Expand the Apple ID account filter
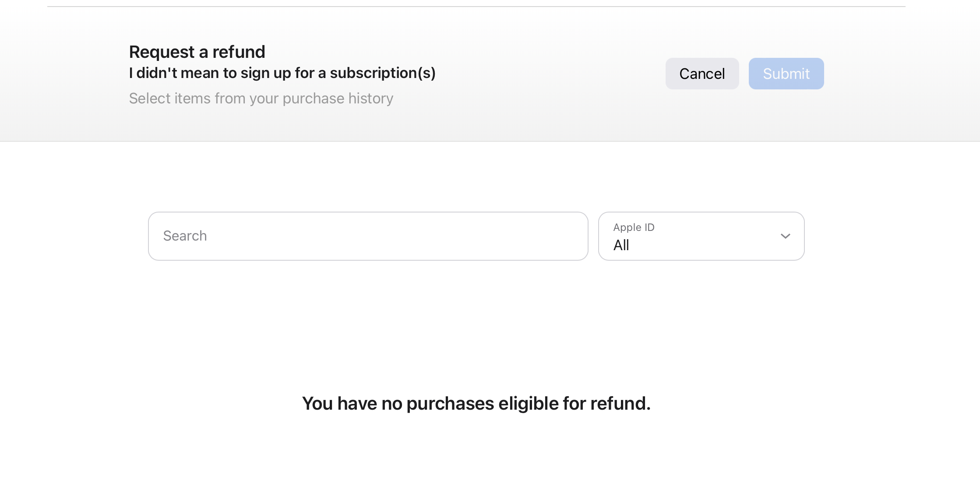The image size is (980, 503). [x=701, y=236]
